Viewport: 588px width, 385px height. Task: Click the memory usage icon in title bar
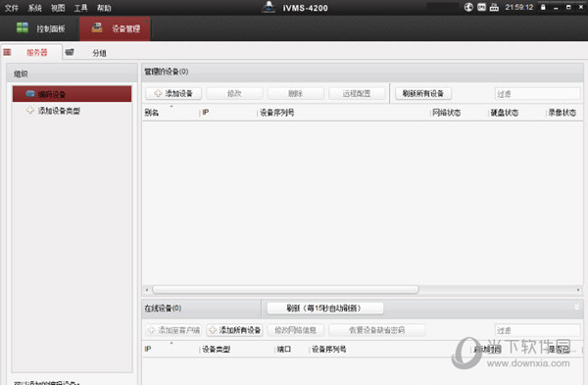pyautogui.click(x=494, y=7)
